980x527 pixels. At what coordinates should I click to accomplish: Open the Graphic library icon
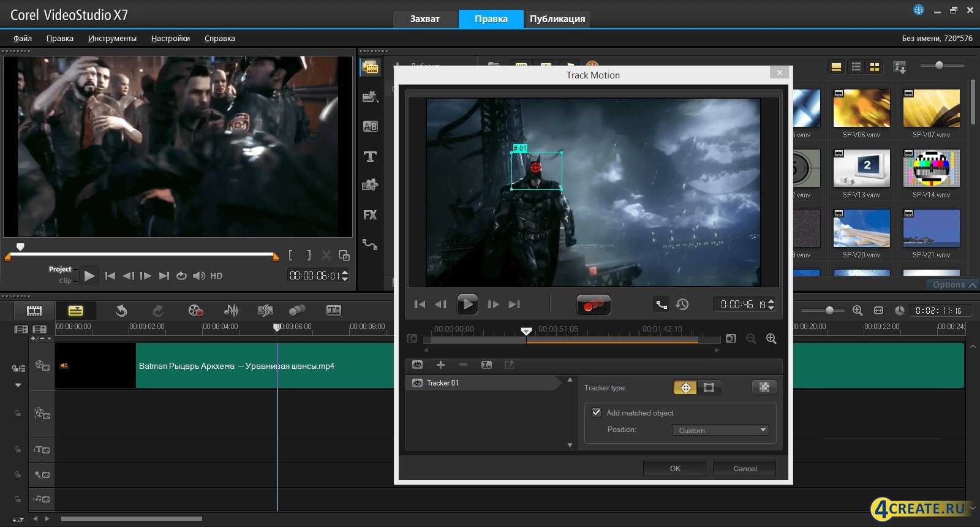click(370, 185)
